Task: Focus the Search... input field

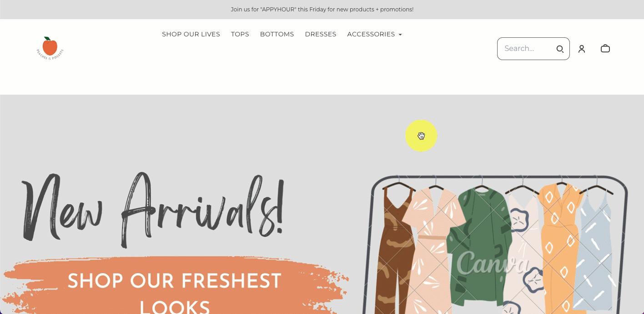Action: [x=528, y=49]
